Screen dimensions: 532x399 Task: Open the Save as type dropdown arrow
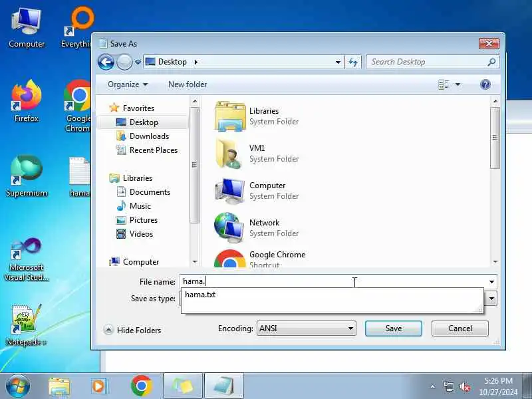coord(491,299)
